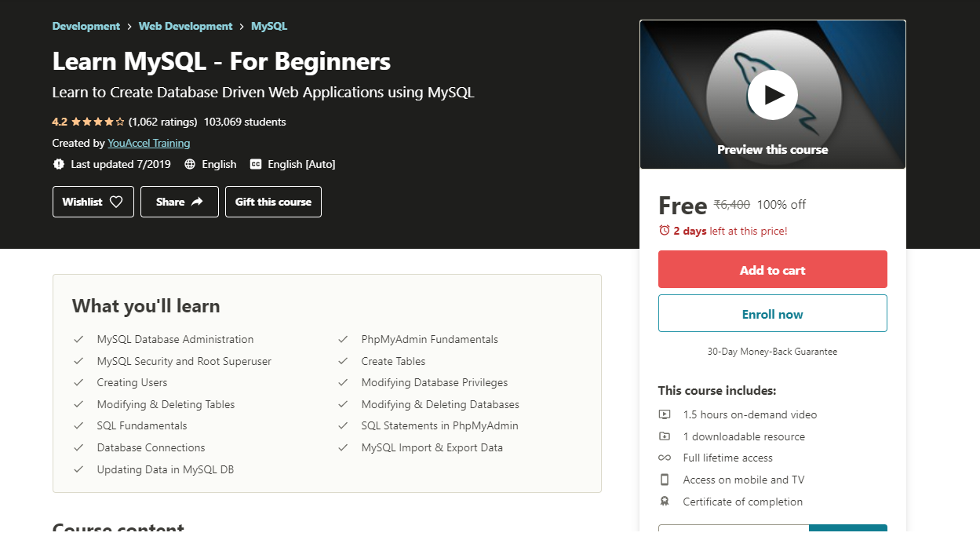Open the MySQL breadcrumb link
The image size is (980, 540).
[268, 26]
